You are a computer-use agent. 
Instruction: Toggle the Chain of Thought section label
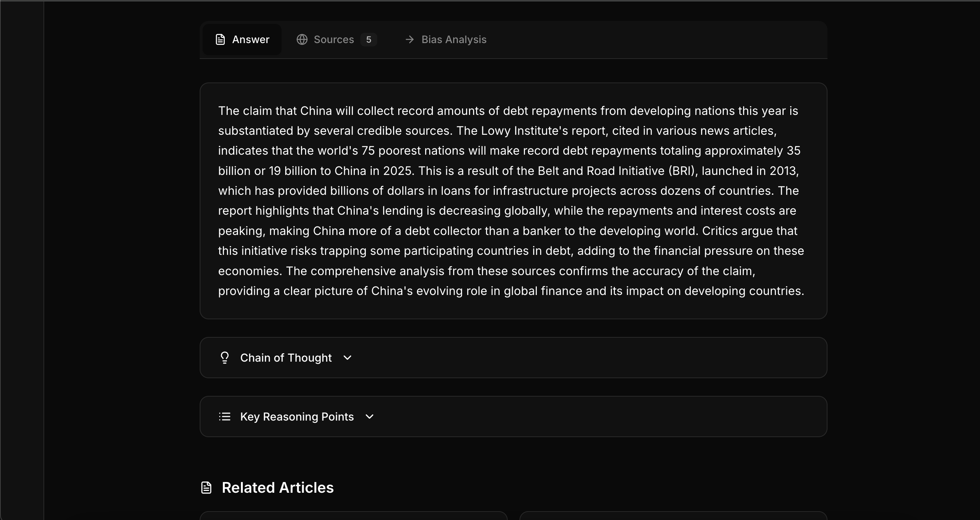pos(286,358)
